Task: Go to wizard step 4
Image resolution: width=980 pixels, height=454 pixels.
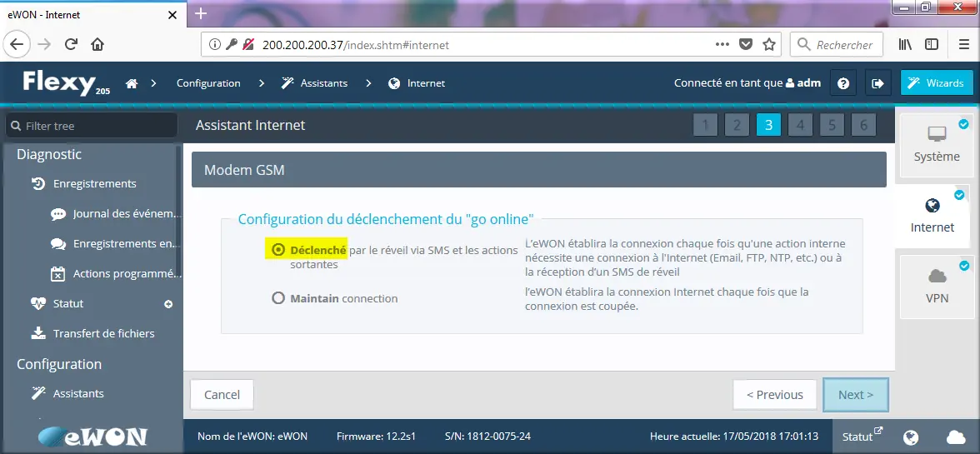Action: coord(799,126)
